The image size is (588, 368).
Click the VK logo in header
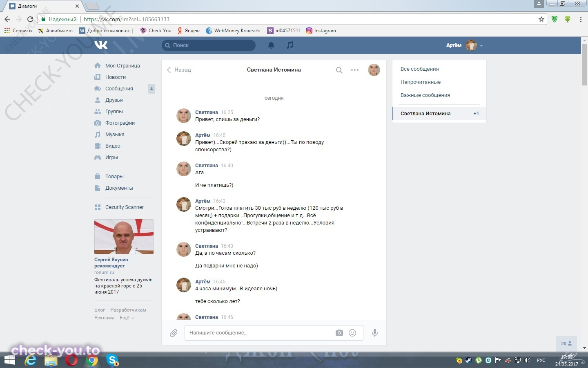point(101,45)
